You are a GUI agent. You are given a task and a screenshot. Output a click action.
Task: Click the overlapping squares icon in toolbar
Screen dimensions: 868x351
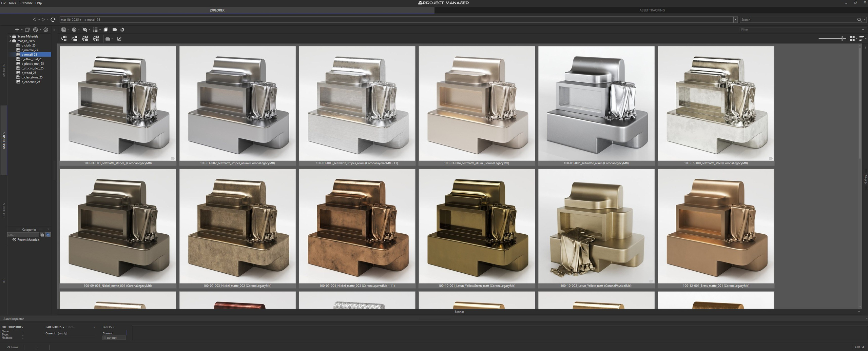point(106,30)
